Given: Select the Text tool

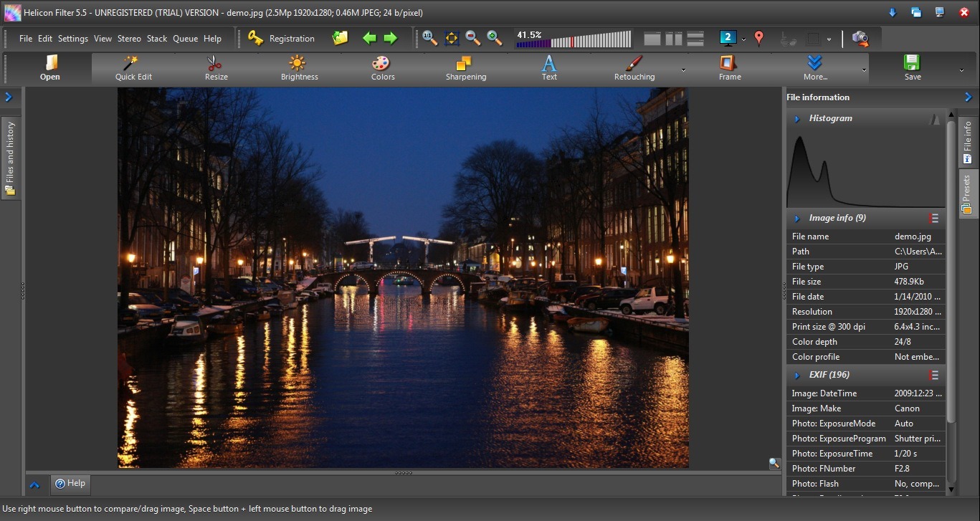Looking at the screenshot, I should pyautogui.click(x=549, y=68).
